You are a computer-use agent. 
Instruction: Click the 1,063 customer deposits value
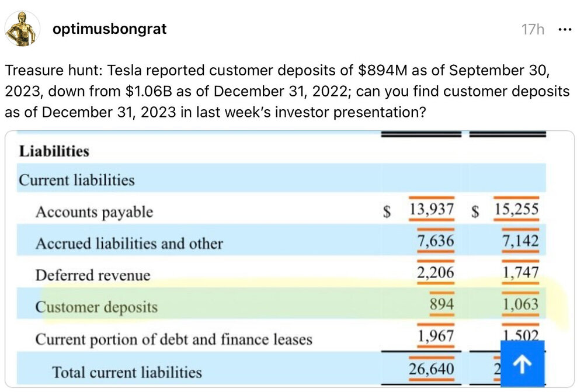coord(522,304)
